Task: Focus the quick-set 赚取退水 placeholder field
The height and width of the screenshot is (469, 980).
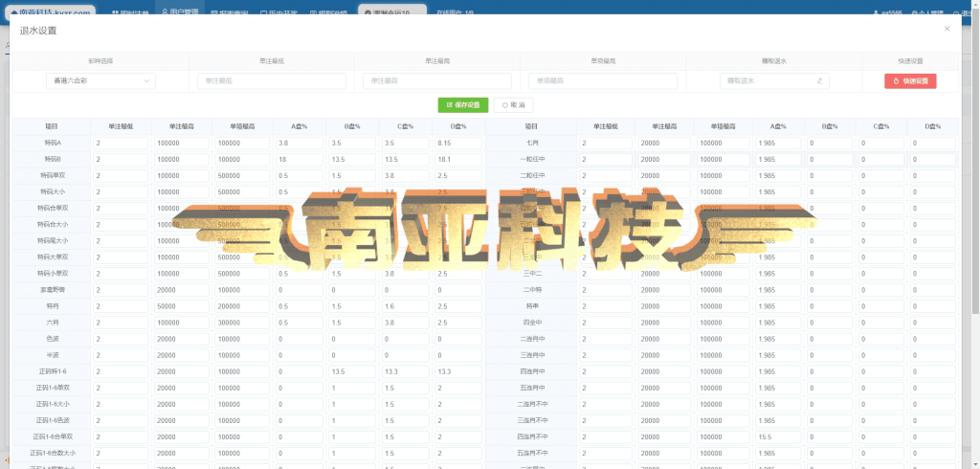Action: [774, 80]
